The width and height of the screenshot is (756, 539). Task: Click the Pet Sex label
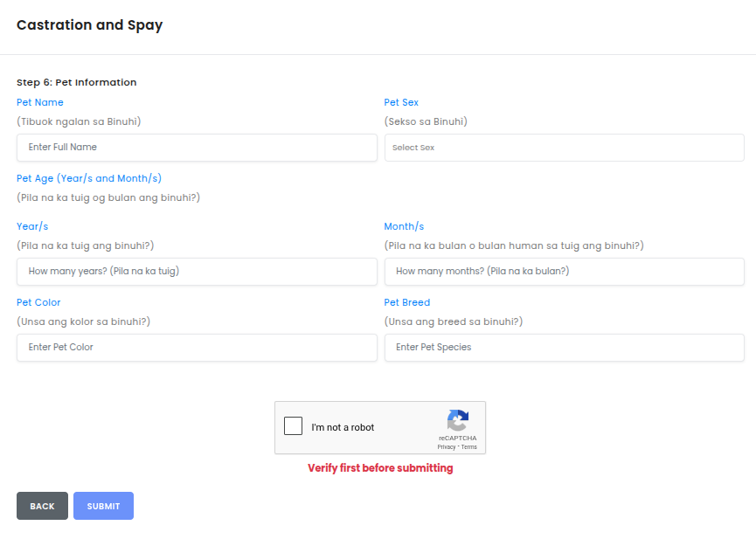coord(401,103)
